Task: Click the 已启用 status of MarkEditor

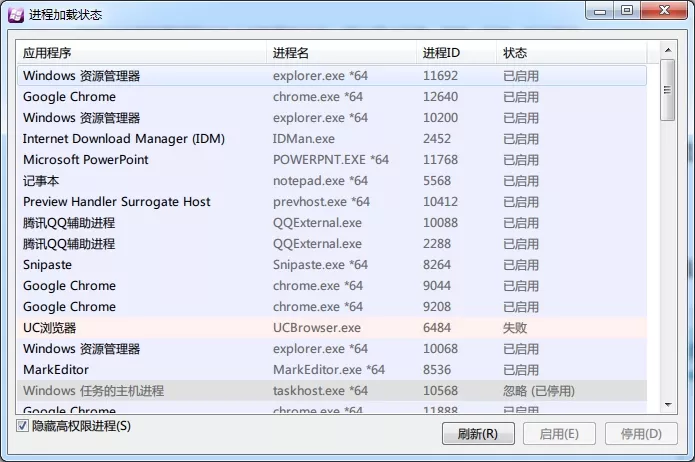Action: tap(521, 370)
